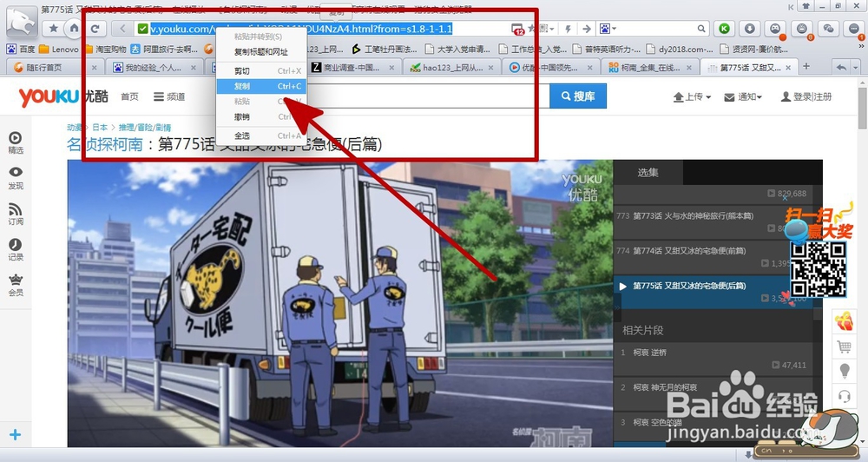Open 订阅 subscription icon in sidebar

(16, 214)
